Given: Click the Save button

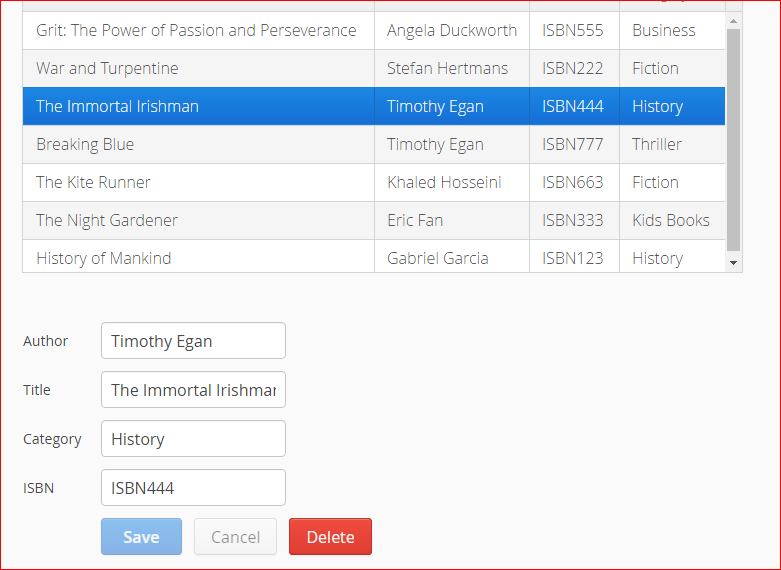Looking at the screenshot, I should click(141, 537).
